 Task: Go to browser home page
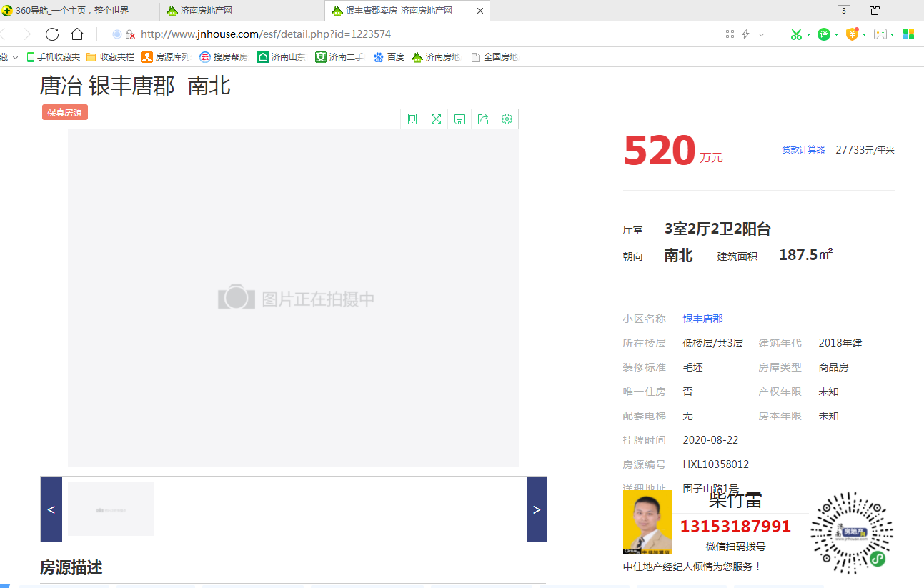point(76,34)
